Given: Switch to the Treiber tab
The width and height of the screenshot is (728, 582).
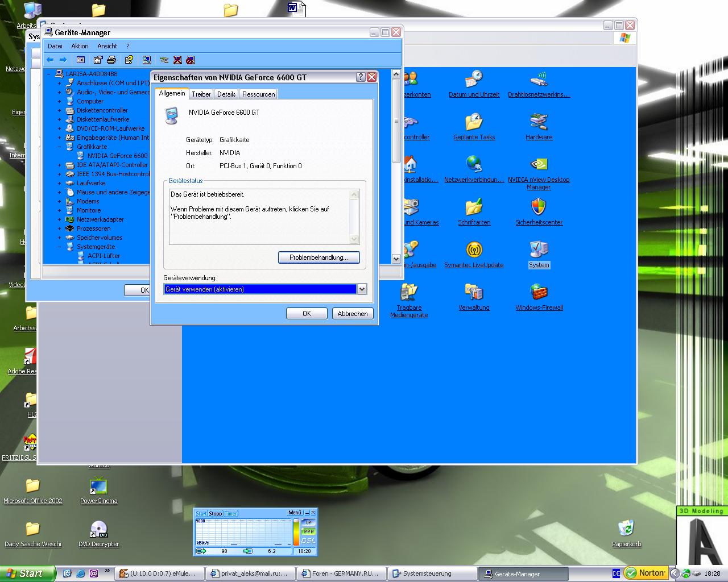Looking at the screenshot, I should click(201, 94).
